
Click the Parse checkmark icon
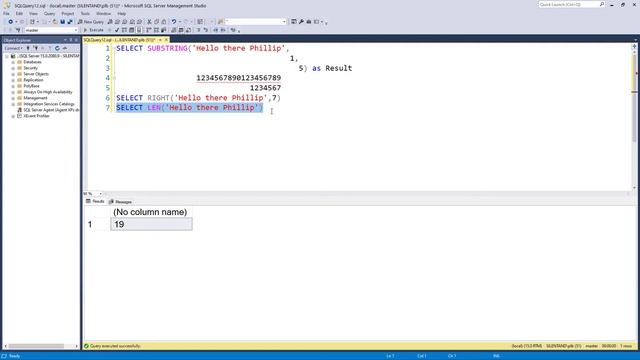[x=117, y=30]
